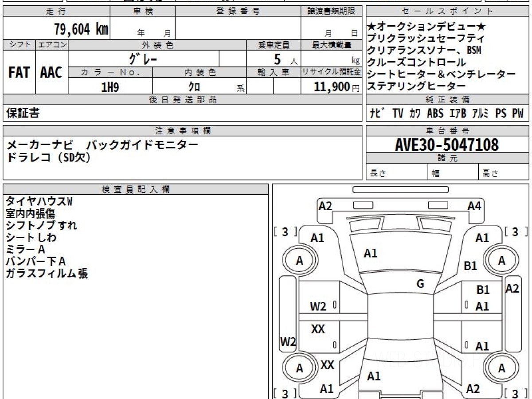Click the ★オークションデビュー★ sales point
The image size is (532, 399).
tap(427, 27)
